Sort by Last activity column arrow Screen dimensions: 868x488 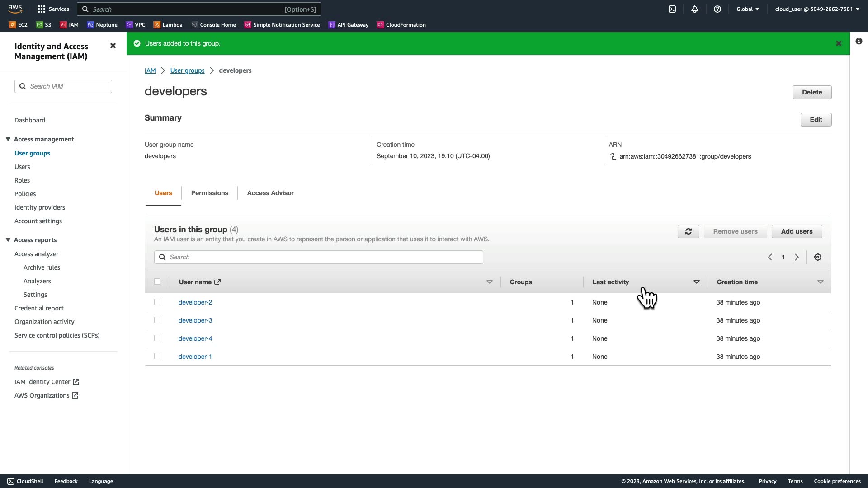(x=696, y=282)
